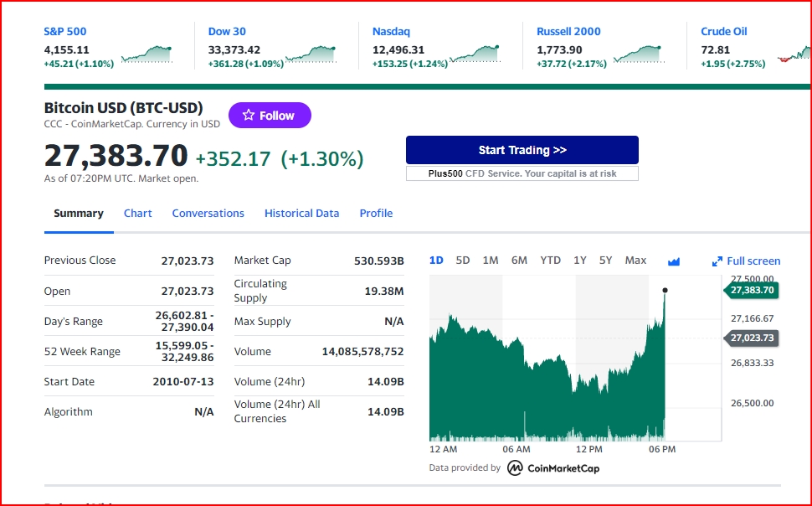Click the star icon in Follow button
Viewport: 812px width, 506px height.
(249, 115)
